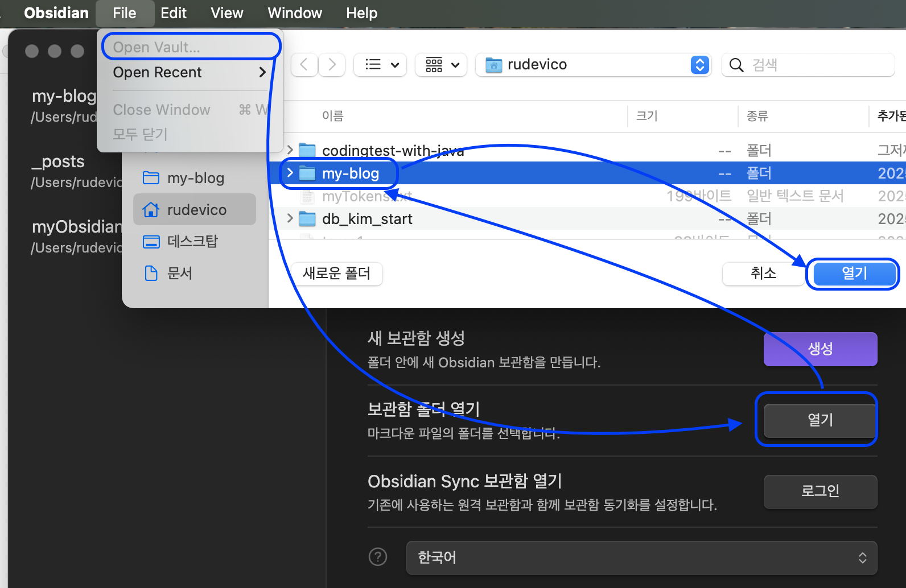906x588 pixels.
Task: Open the Window menu
Action: click(x=295, y=13)
